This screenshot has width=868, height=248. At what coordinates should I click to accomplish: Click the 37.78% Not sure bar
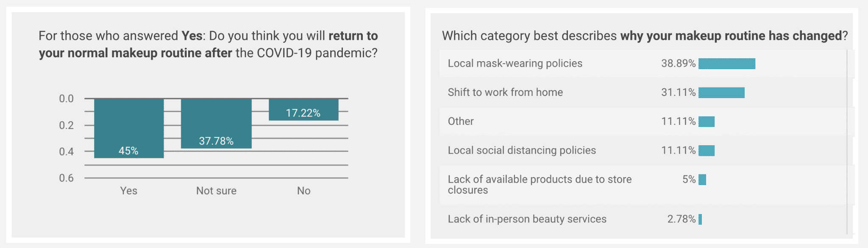[x=216, y=124]
